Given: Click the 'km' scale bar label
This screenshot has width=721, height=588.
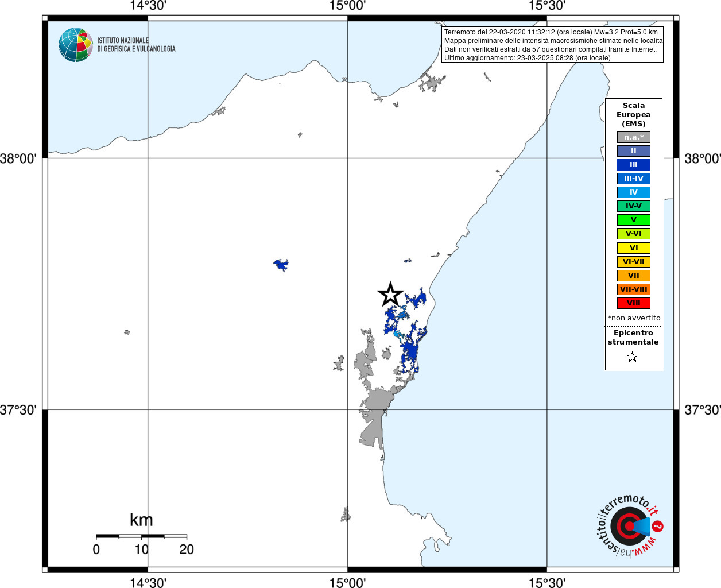Looking at the screenshot, I should click(x=141, y=520).
